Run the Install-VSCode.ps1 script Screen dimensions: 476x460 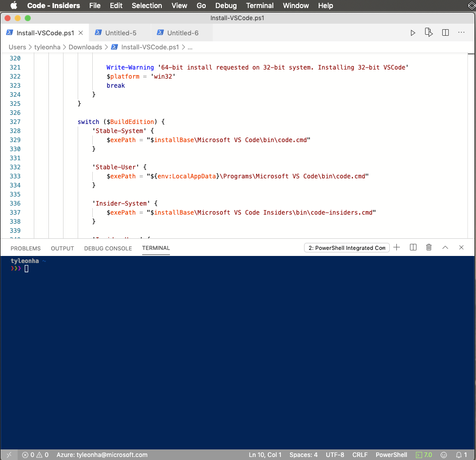pyautogui.click(x=412, y=32)
